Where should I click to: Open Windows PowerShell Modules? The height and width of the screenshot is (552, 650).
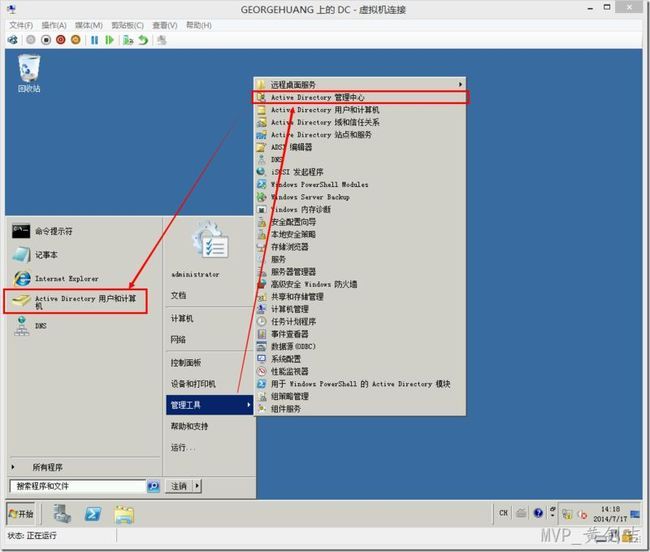pos(360,184)
